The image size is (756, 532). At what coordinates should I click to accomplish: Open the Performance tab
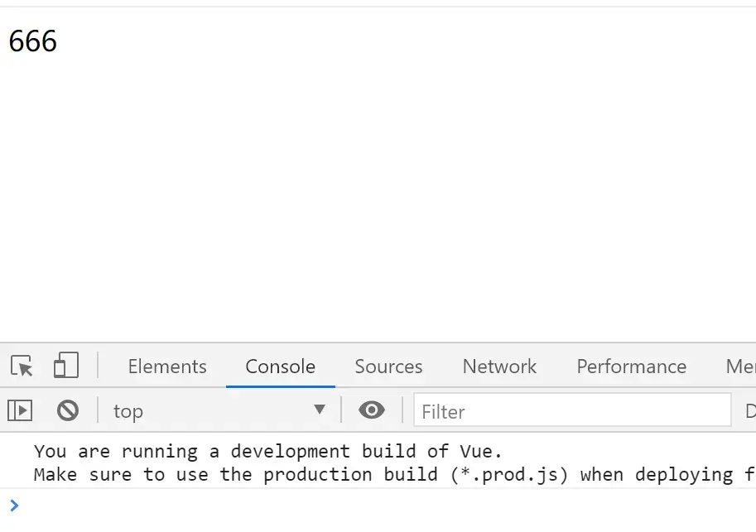[631, 367]
